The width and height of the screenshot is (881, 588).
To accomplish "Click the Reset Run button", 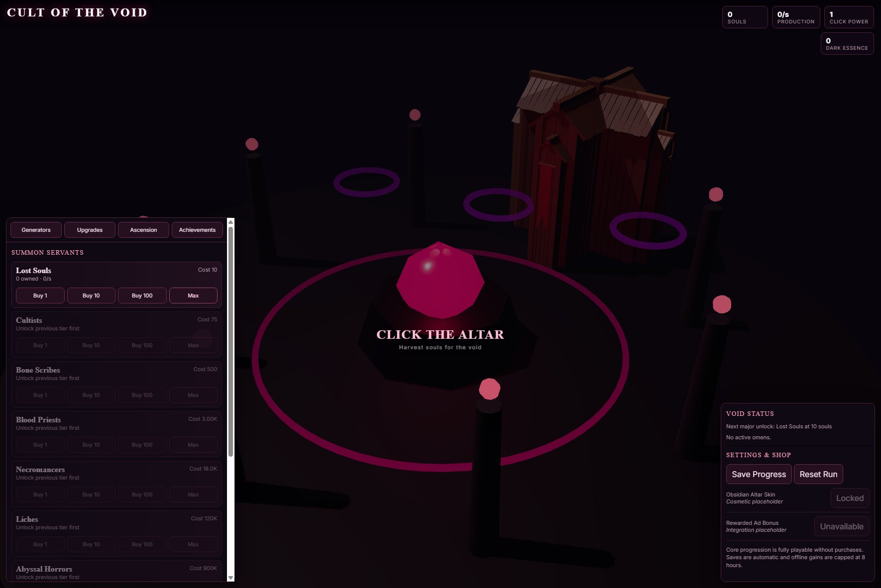I will [818, 474].
